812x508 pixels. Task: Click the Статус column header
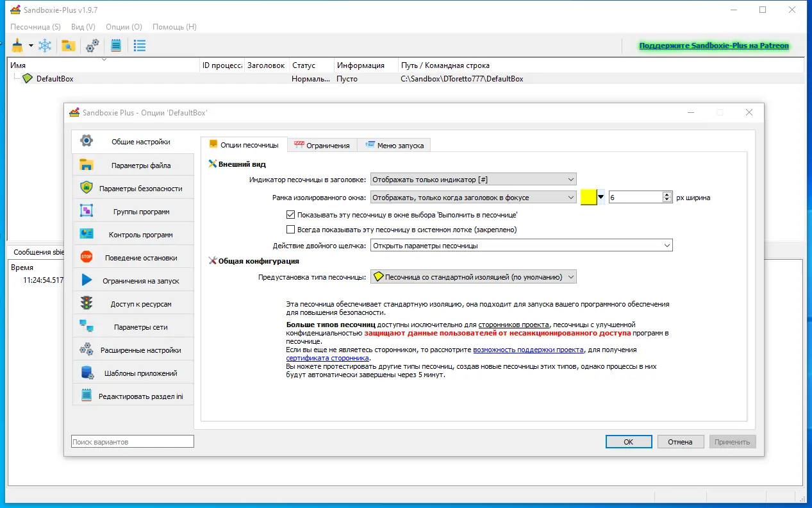(311, 65)
